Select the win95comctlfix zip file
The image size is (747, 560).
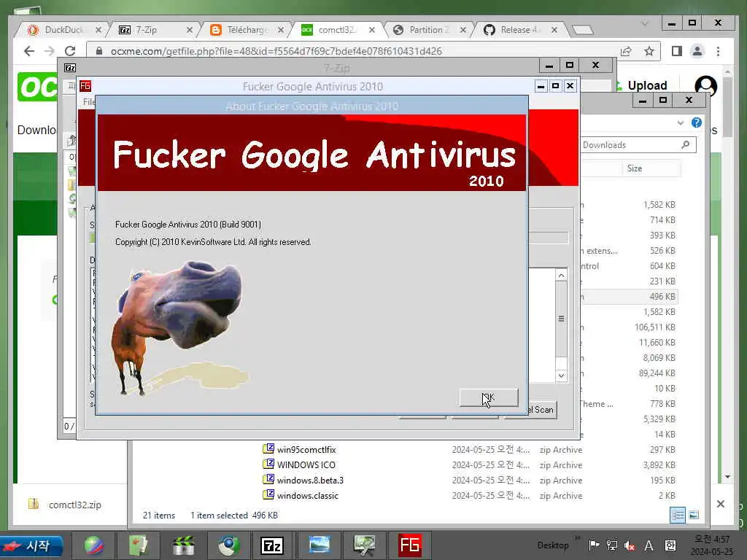[x=306, y=449]
